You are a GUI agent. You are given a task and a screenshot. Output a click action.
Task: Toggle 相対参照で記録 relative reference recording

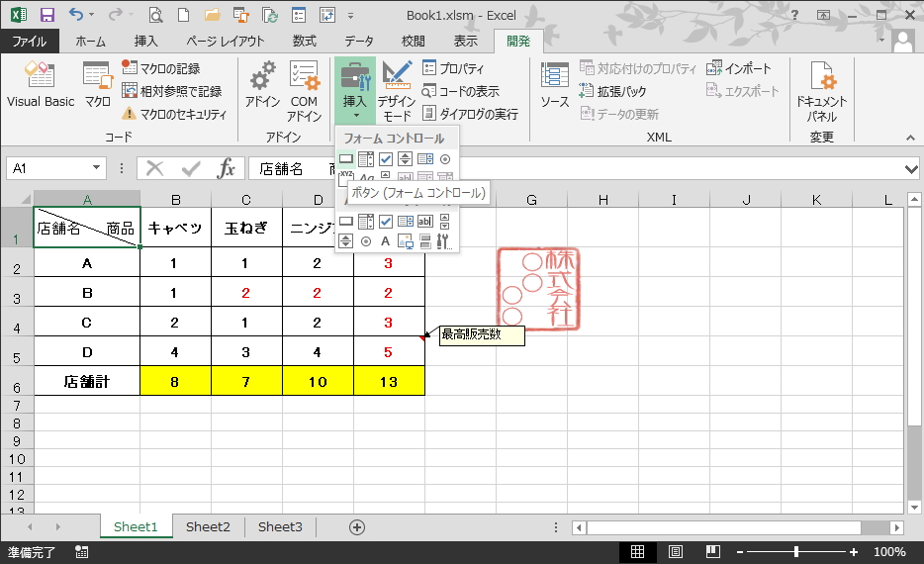[x=171, y=91]
